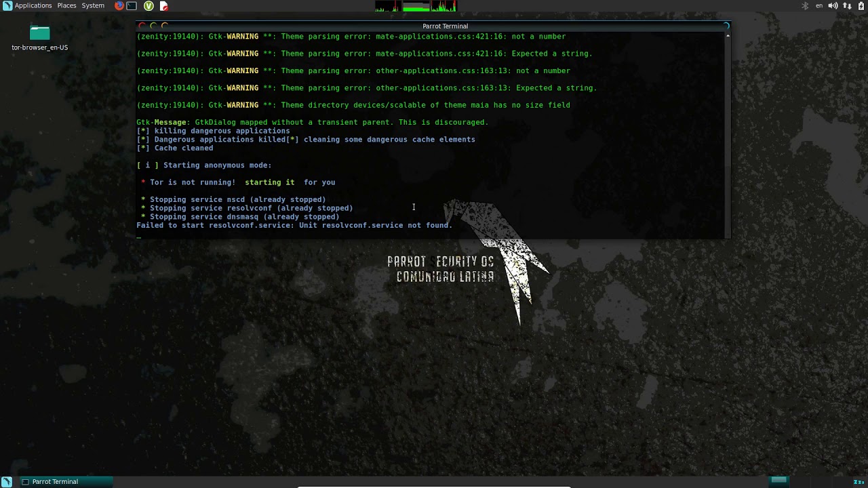Viewport: 868px width, 488px height.
Task: Click the Parrot Terminal title bar text
Action: (x=445, y=26)
